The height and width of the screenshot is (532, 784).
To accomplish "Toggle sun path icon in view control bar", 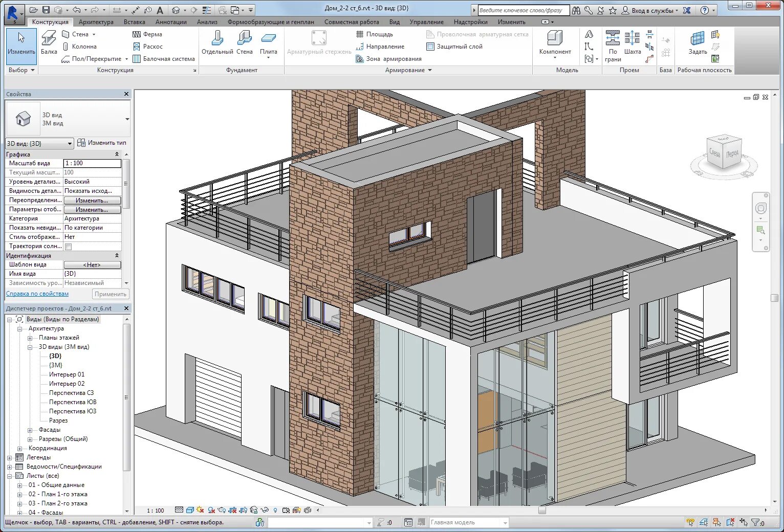I will (200, 510).
